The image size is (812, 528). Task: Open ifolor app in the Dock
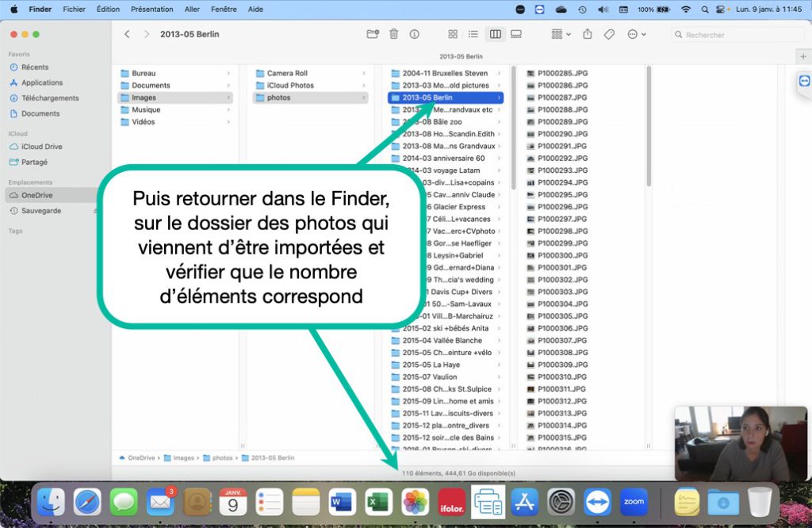452,502
